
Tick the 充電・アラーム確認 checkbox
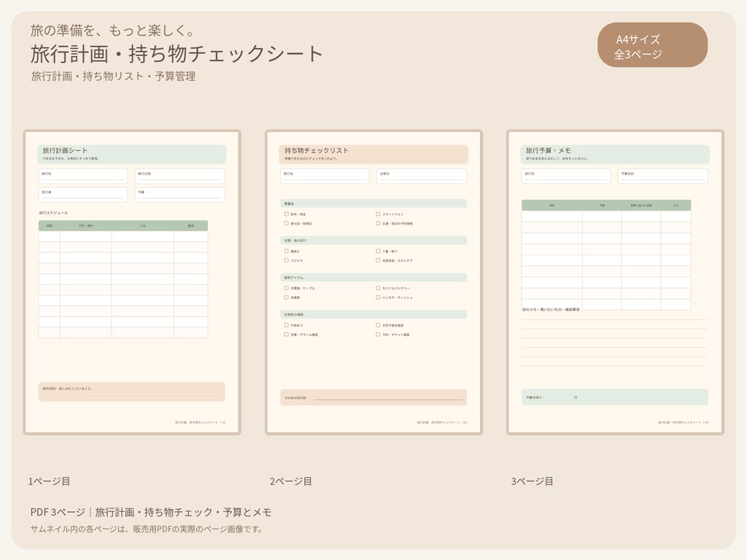(x=286, y=335)
